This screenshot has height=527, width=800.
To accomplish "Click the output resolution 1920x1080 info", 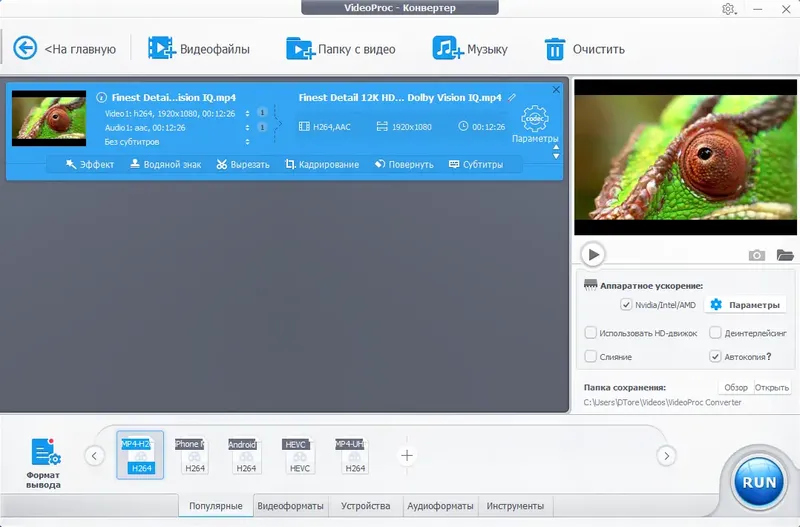I will (x=404, y=127).
